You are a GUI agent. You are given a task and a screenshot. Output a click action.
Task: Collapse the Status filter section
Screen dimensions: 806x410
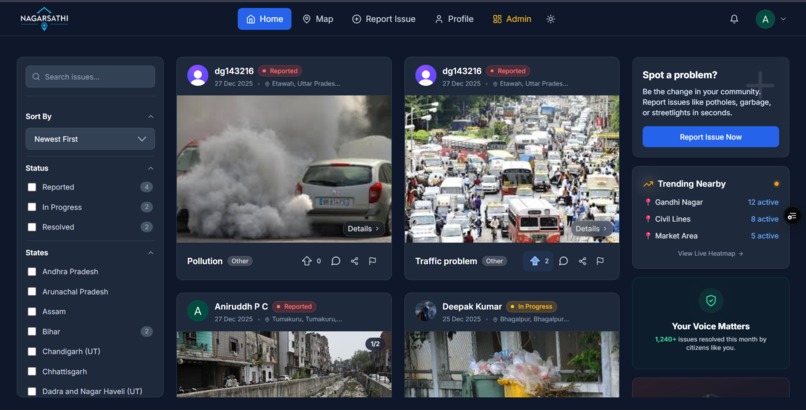pos(151,169)
